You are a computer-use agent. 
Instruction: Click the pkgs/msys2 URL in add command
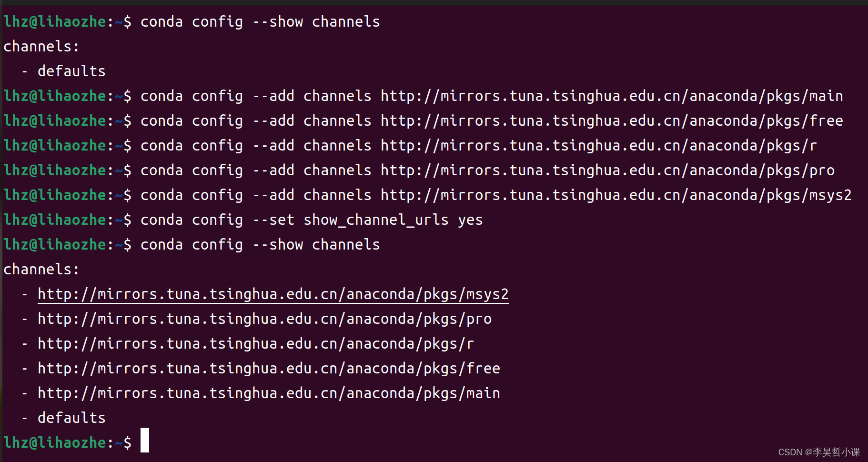click(616, 195)
